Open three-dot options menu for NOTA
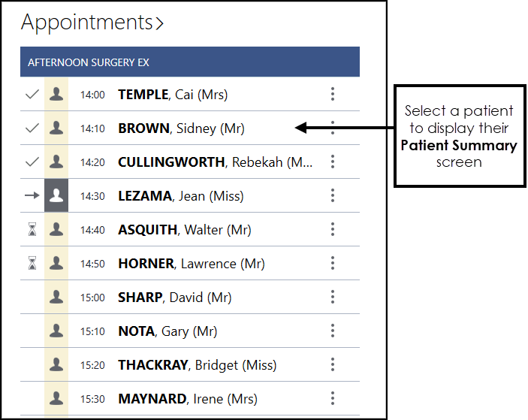Screen dimensions: 528x420 pyautogui.click(x=333, y=331)
